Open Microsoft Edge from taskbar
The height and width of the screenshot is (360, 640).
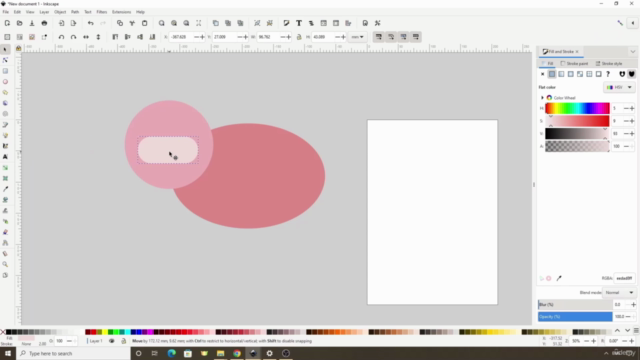coord(171,353)
